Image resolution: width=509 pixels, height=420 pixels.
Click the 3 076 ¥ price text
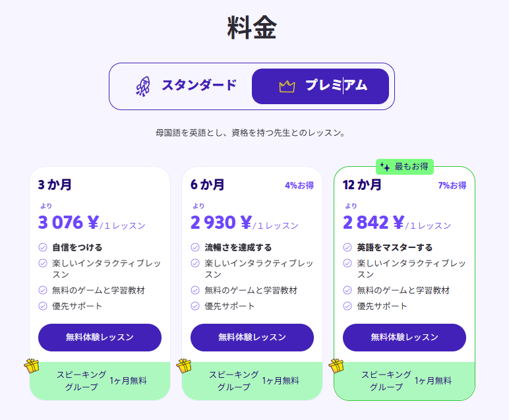(69, 222)
